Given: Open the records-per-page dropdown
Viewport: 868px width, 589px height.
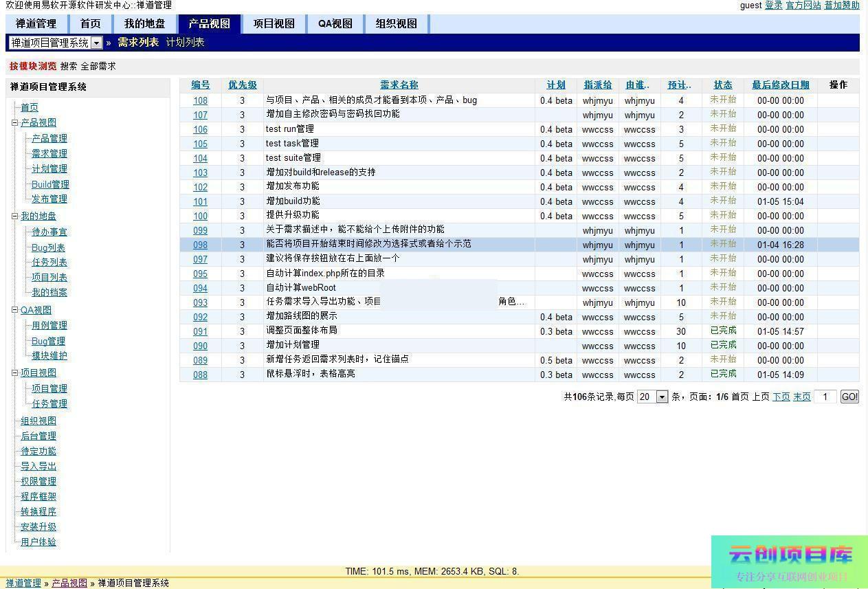Looking at the screenshot, I should pos(661,397).
